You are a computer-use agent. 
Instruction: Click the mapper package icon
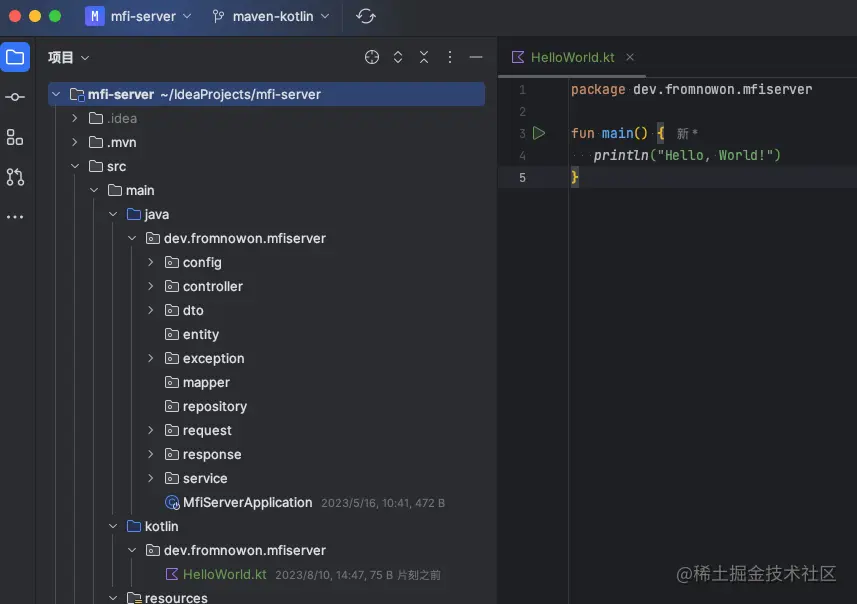[x=172, y=382]
